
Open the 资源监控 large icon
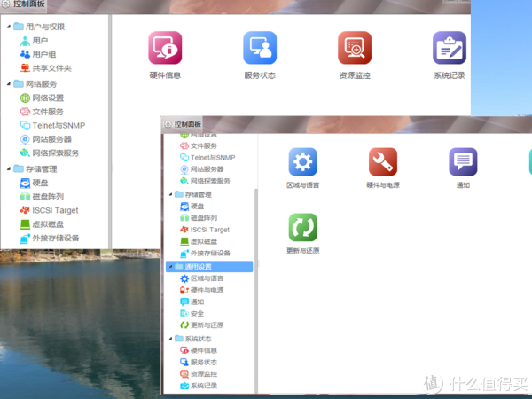[355, 48]
